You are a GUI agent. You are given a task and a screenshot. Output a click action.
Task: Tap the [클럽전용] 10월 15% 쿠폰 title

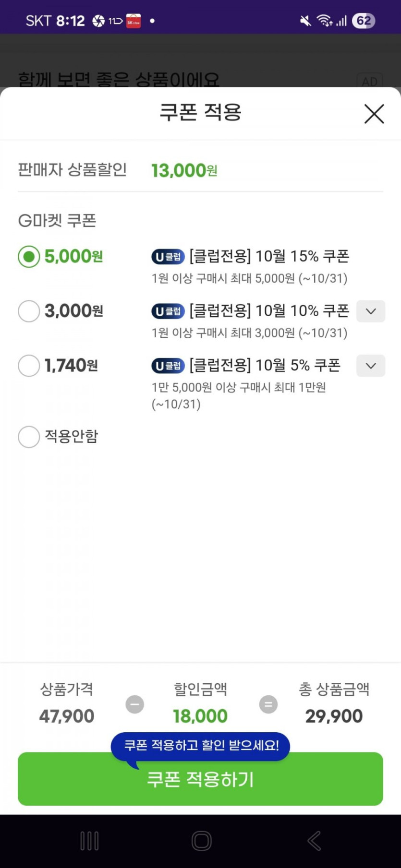(269, 257)
